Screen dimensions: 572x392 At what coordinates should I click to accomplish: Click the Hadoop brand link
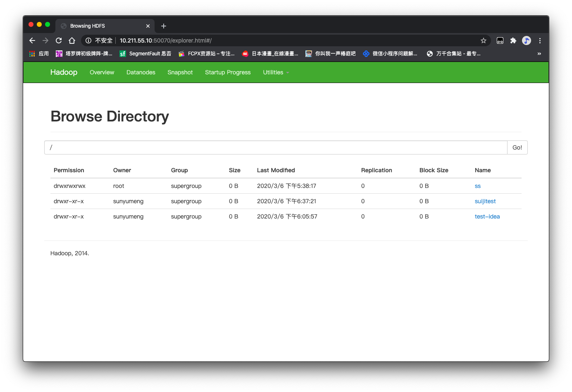tap(64, 72)
